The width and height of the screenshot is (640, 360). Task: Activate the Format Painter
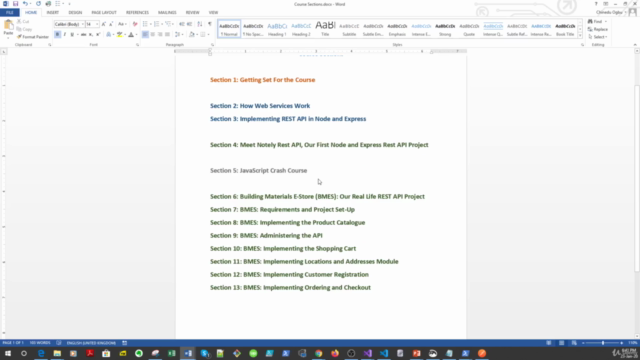tap(33, 37)
